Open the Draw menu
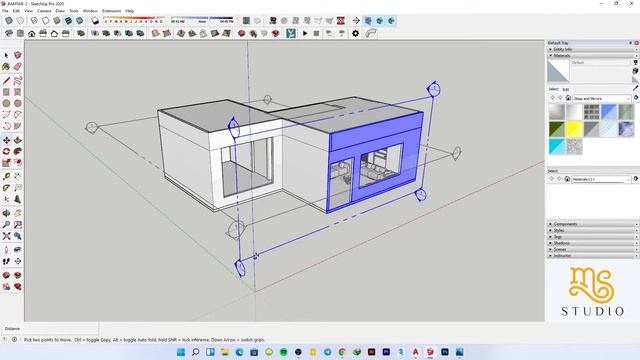 click(60, 11)
